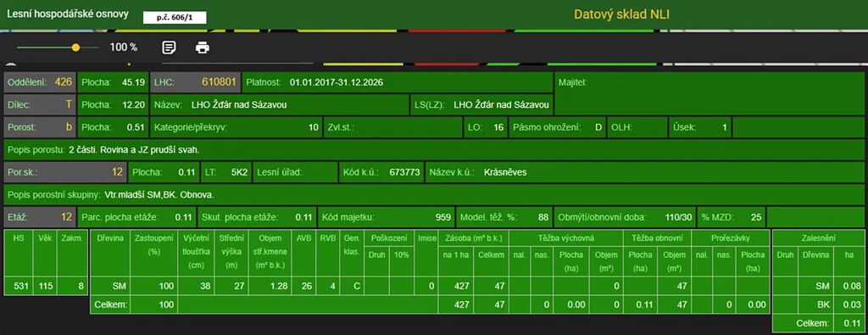
Task: Select the Etáž 12 cell
Action: point(40,217)
